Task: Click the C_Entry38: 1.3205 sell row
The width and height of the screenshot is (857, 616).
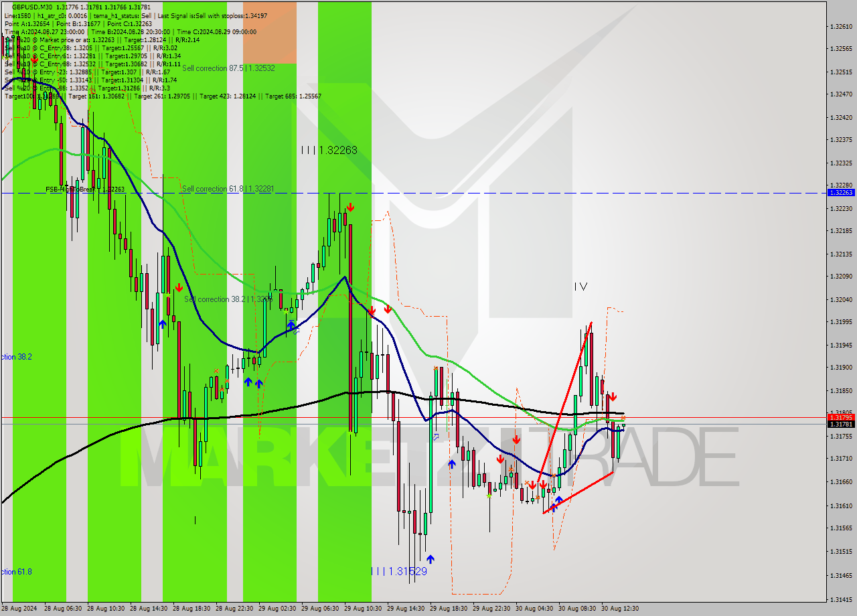Action: coord(91,48)
